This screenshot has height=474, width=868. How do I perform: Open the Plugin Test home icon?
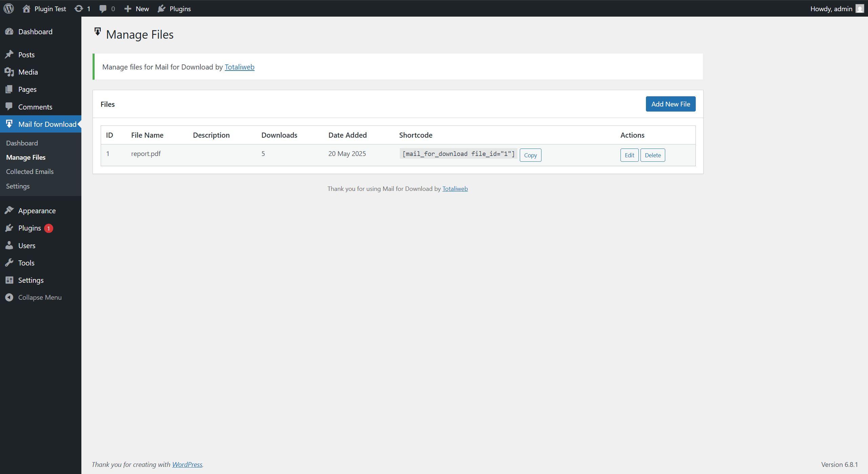pyautogui.click(x=26, y=8)
